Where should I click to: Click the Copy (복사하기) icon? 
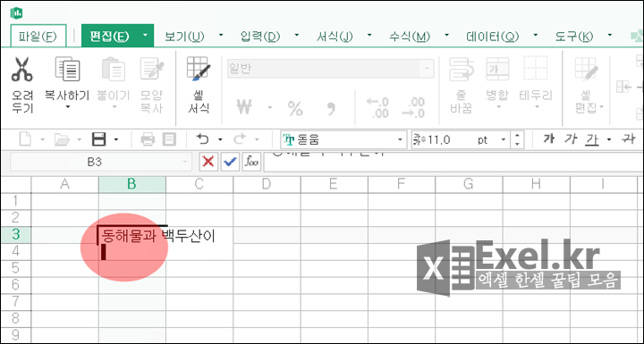click(x=67, y=69)
